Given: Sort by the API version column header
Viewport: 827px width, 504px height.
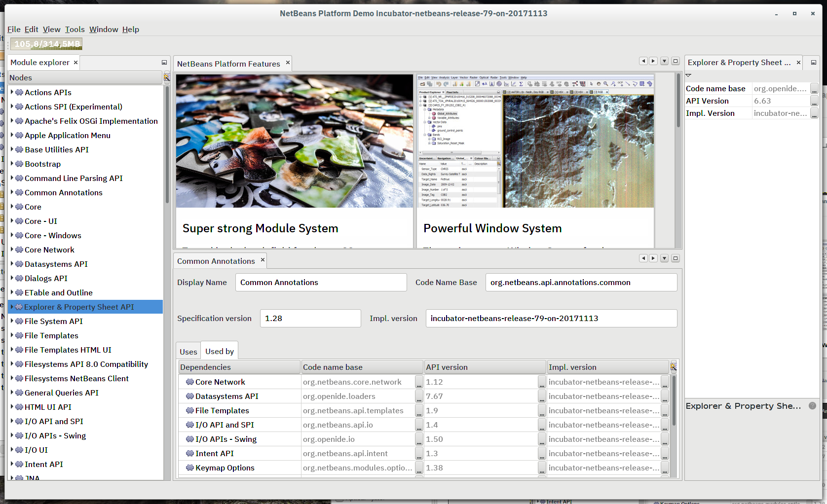Looking at the screenshot, I should [x=485, y=367].
